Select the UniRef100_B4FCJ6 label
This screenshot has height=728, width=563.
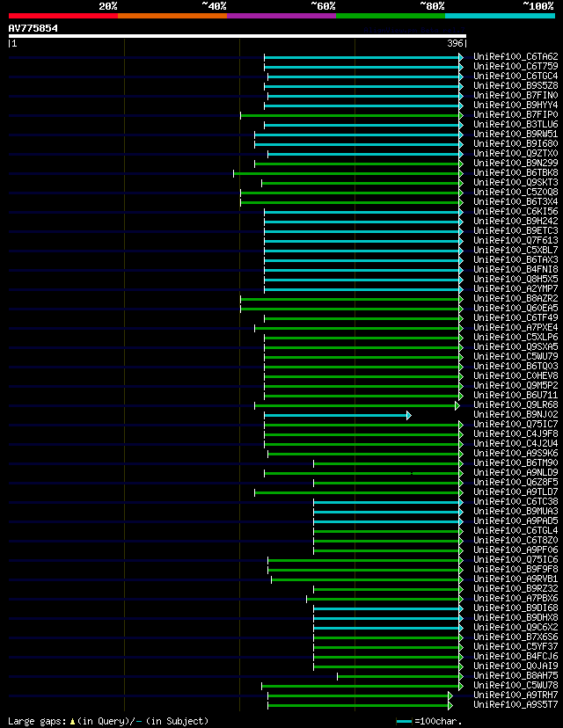[x=515, y=657]
